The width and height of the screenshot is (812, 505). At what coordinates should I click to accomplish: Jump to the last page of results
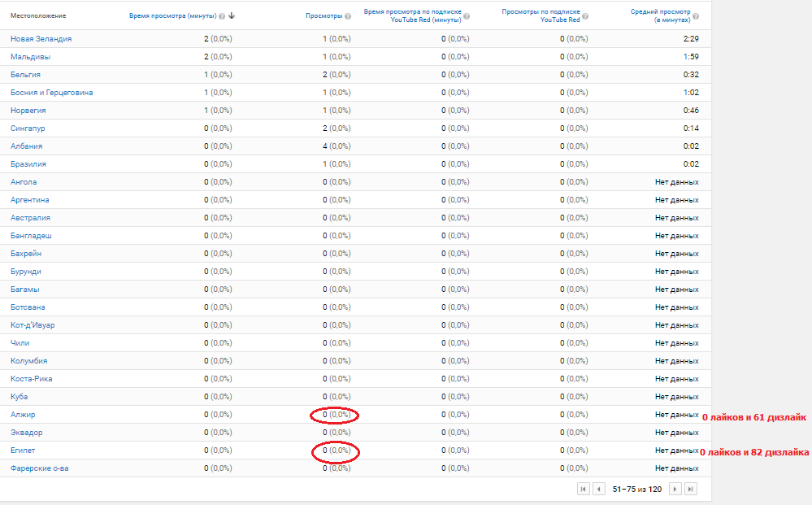click(x=691, y=489)
